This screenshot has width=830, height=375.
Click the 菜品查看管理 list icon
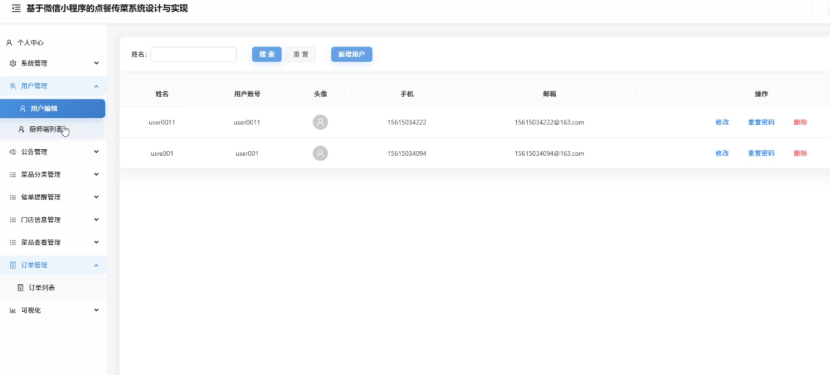(13, 243)
